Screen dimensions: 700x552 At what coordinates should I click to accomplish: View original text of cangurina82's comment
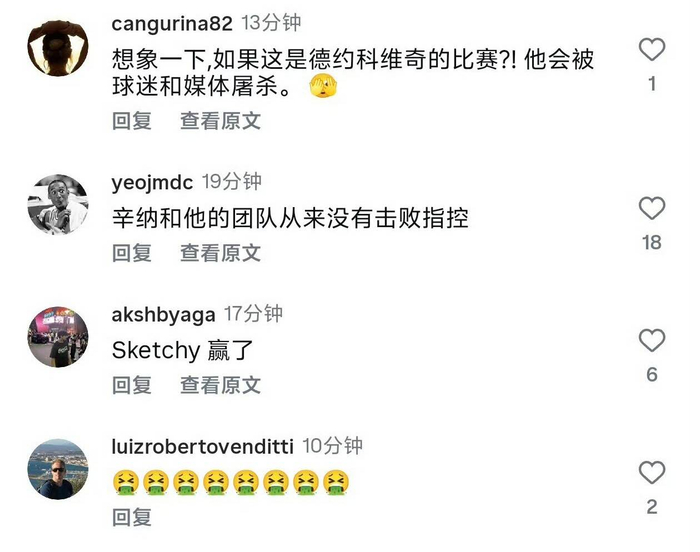point(221,121)
